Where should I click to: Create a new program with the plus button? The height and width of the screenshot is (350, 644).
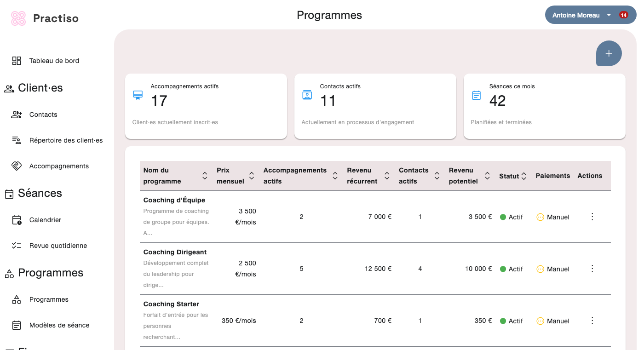tap(609, 53)
